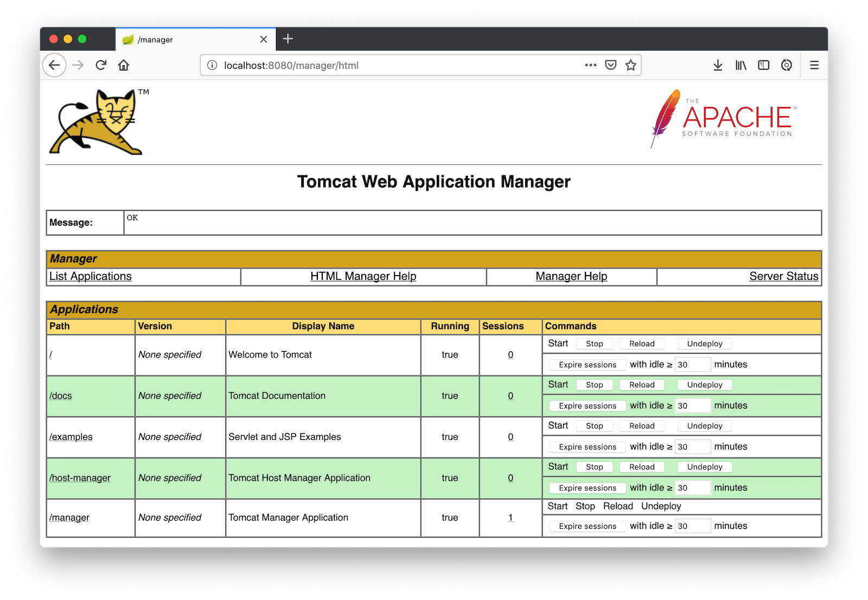Image resolution: width=868 pixels, height=600 pixels.
Task: Expire sessions for the root application
Action: pyautogui.click(x=588, y=365)
